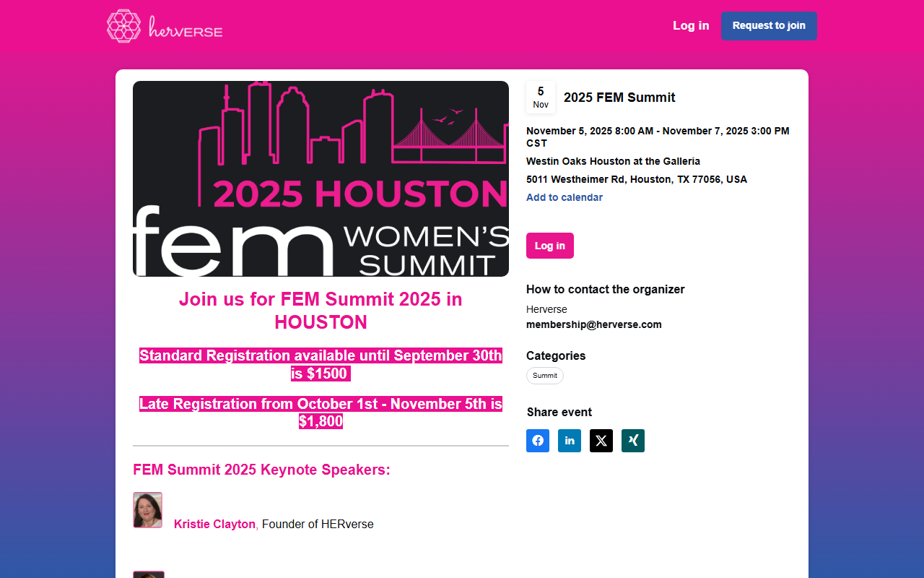Click How to contact the organizer heading

(x=606, y=289)
